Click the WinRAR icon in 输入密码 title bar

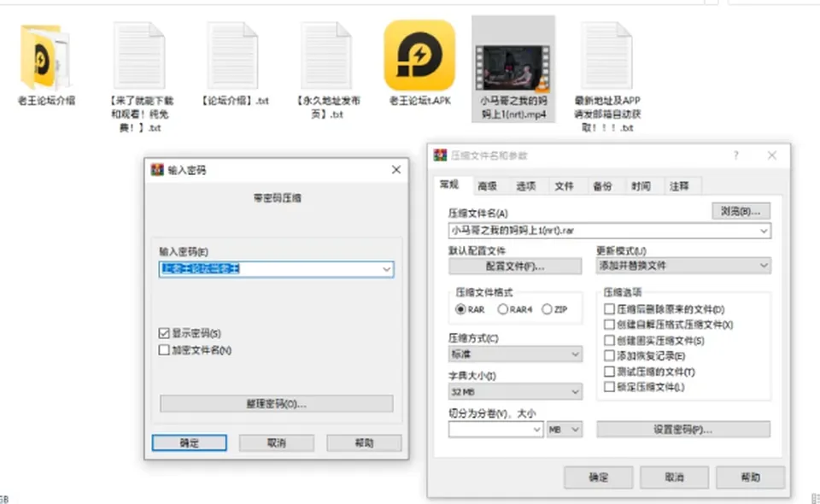157,169
